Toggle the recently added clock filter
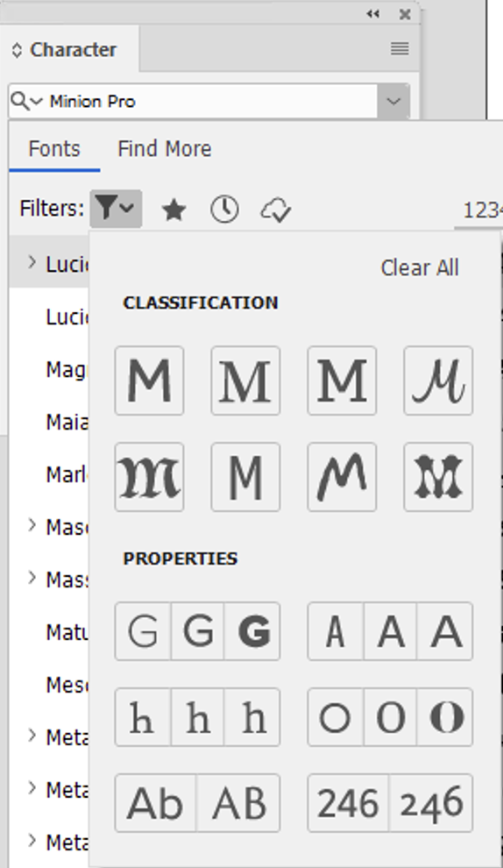The image size is (503, 868). [224, 210]
